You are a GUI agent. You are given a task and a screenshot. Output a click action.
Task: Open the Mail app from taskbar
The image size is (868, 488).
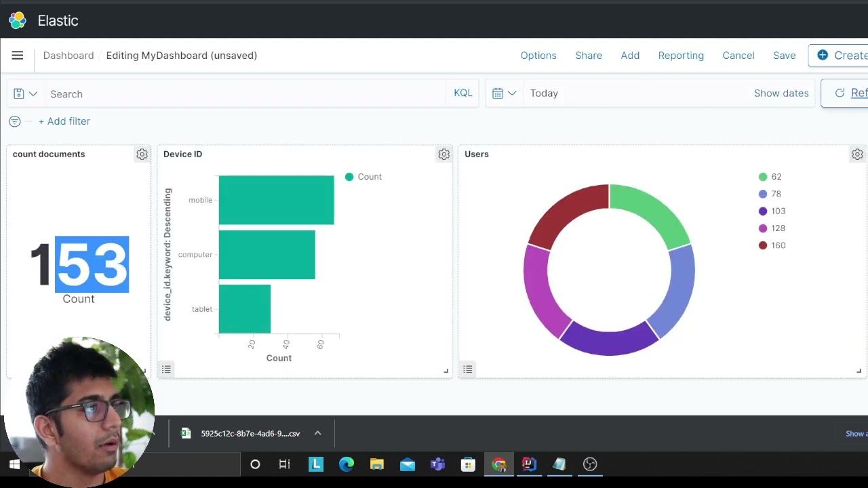click(408, 464)
